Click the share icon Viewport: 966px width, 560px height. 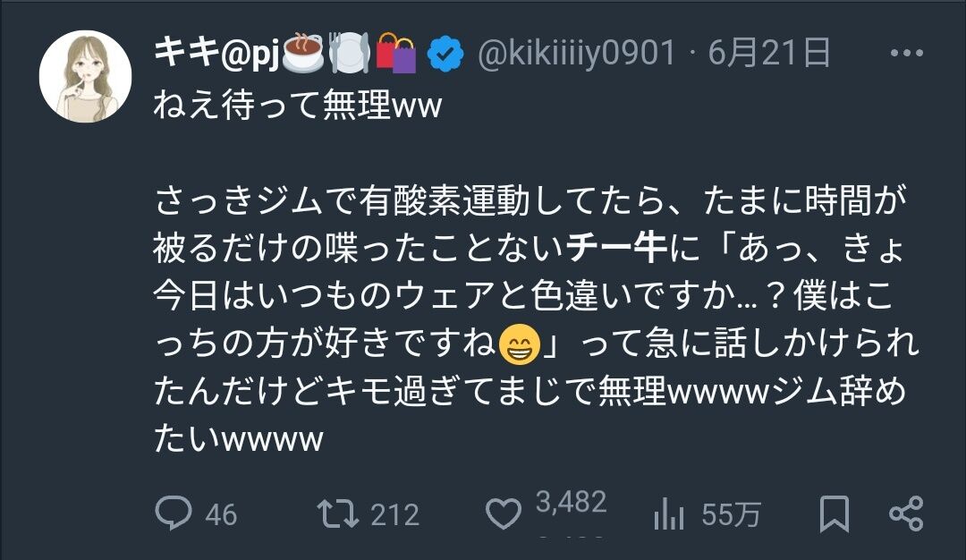[906, 513]
